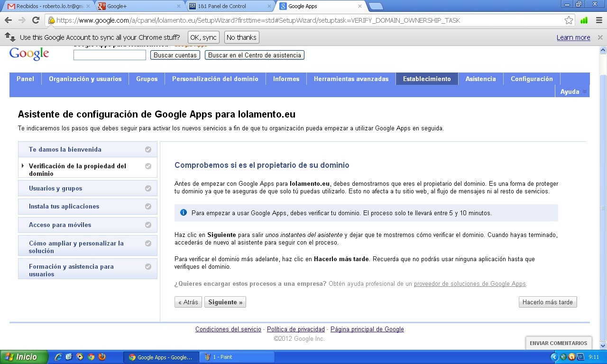The width and height of the screenshot is (607, 364).
Task: Close the 1&1 Panel de Control tab
Action: click(x=268, y=6)
